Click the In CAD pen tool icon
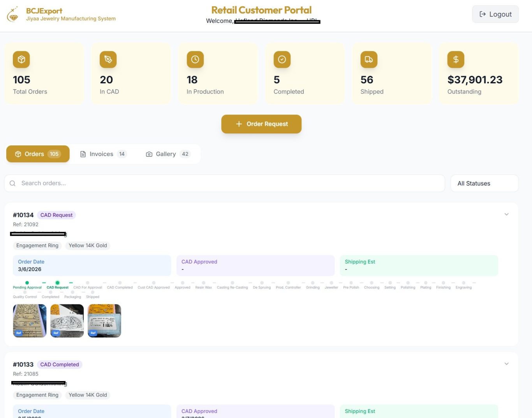 pos(108,60)
